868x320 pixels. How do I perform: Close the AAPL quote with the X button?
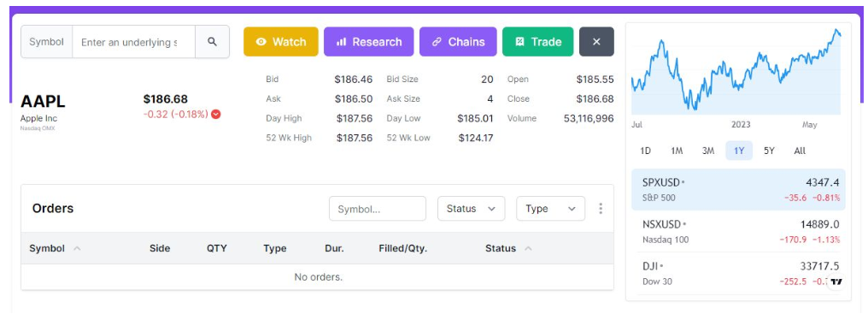click(596, 42)
